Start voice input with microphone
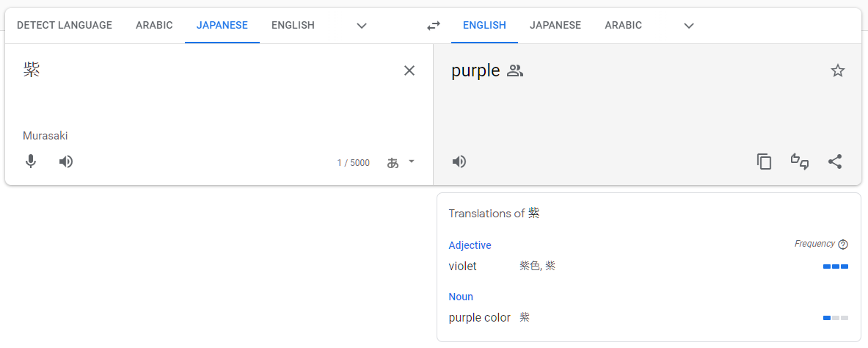Image resolution: width=868 pixels, height=348 pixels. [x=31, y=162]
